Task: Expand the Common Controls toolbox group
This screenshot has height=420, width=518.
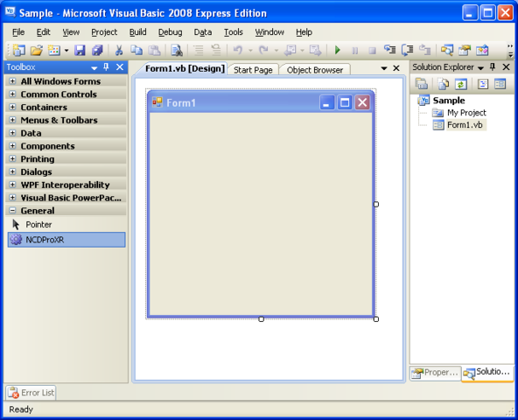Action: tap(12, 94)
